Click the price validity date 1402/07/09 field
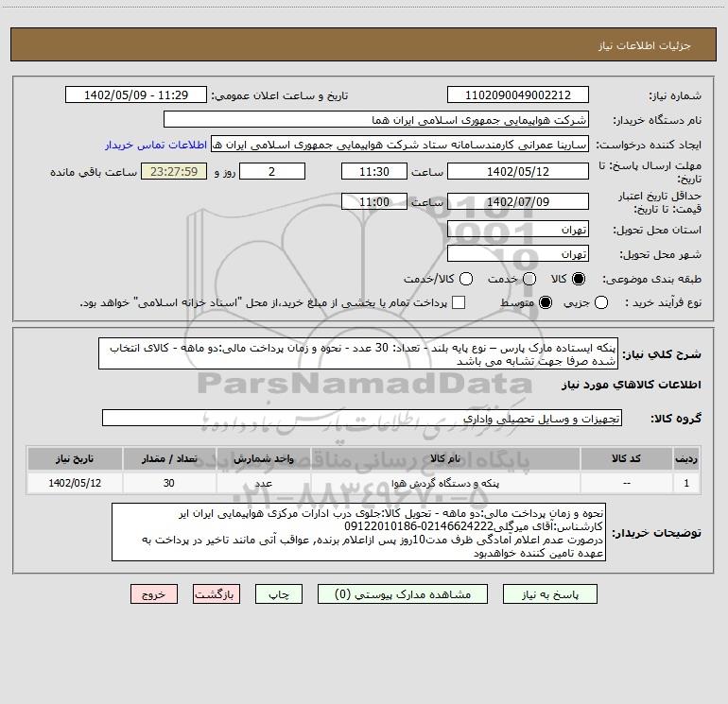The width and height of the screenshot is (728, 704). [518, 202]
